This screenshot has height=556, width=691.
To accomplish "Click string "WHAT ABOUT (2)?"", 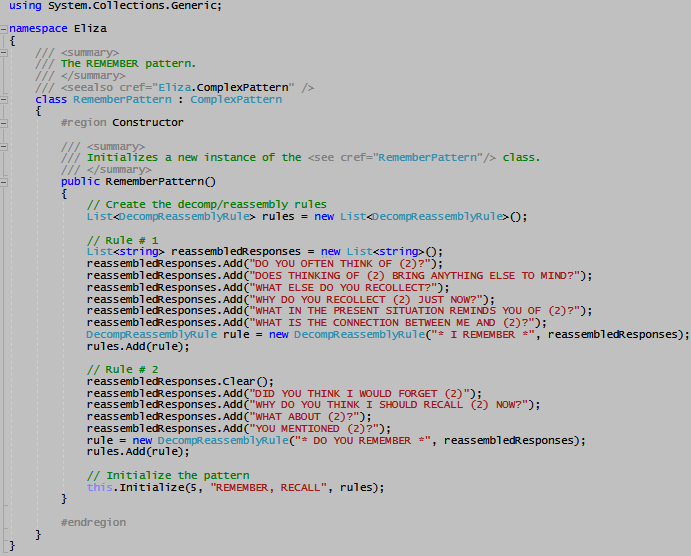I will [304, 416].
